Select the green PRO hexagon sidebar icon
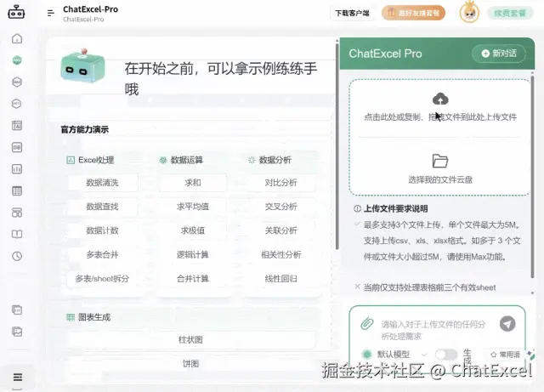The height and width of the screenshot is (392, 544). 17,60
